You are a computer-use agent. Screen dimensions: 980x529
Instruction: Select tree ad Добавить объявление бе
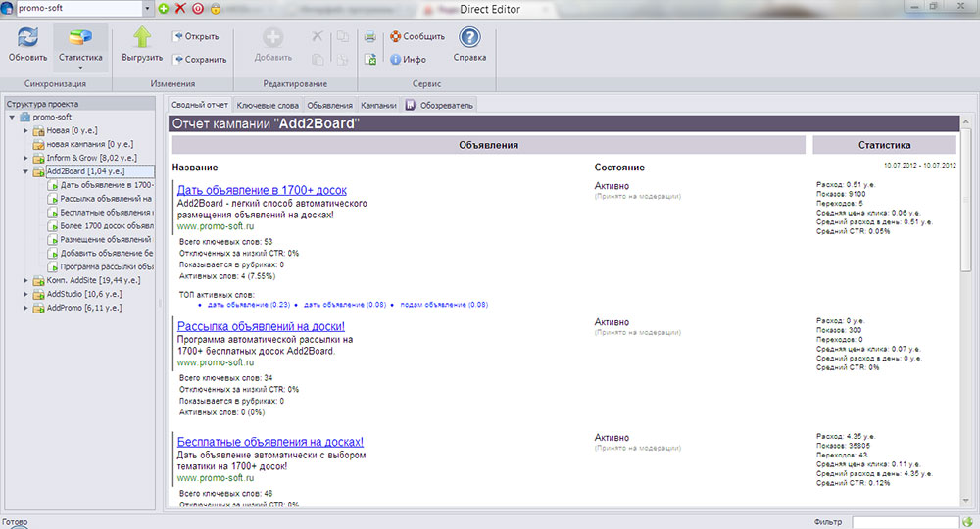[x=107, y=254]
